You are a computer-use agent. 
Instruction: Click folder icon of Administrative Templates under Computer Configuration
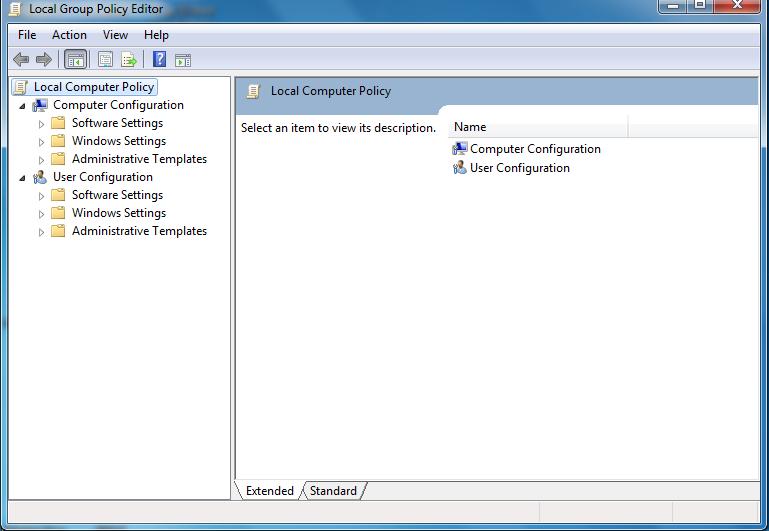coord(58,159)
